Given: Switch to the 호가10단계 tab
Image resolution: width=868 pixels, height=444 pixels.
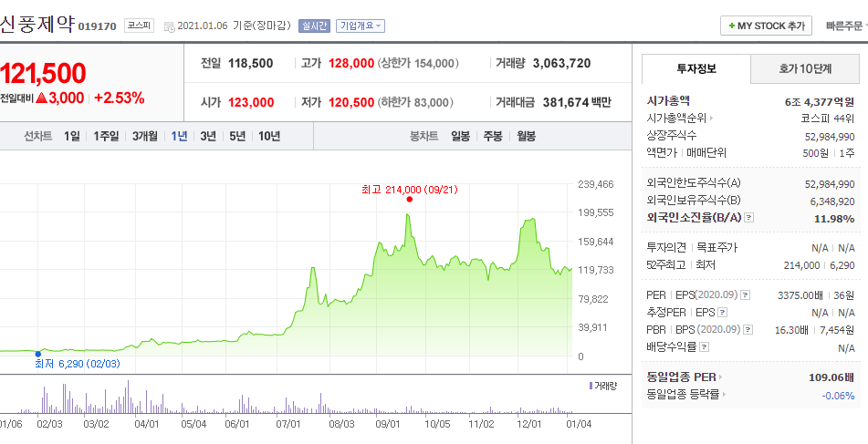Looking at the screenshot, I should tap(805, 69).
